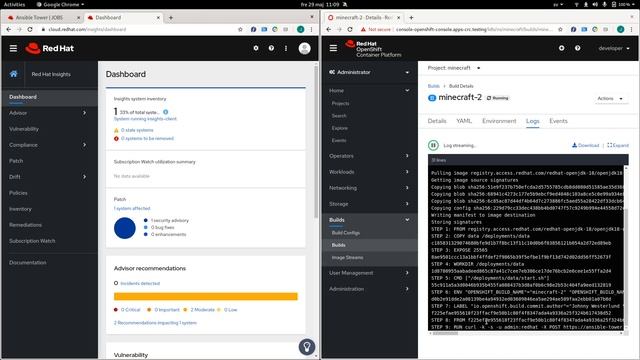Expand the Storage nav section
640x360 pixels.
click(369, 204)
